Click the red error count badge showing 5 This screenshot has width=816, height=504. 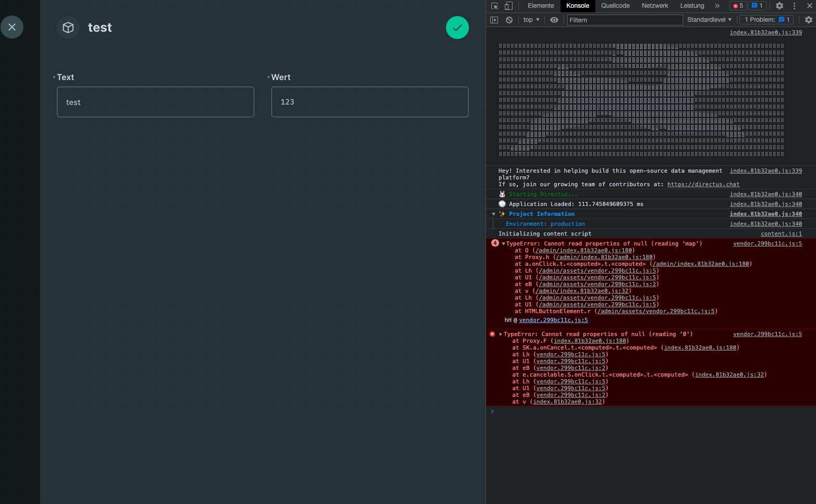[x=738, y=6]
